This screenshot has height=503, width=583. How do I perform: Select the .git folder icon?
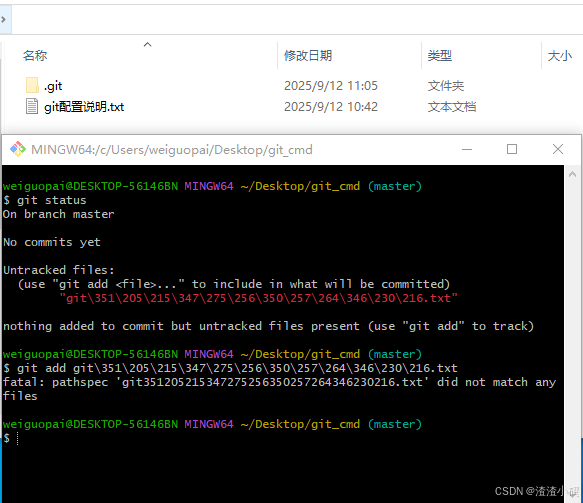[32, 86]
